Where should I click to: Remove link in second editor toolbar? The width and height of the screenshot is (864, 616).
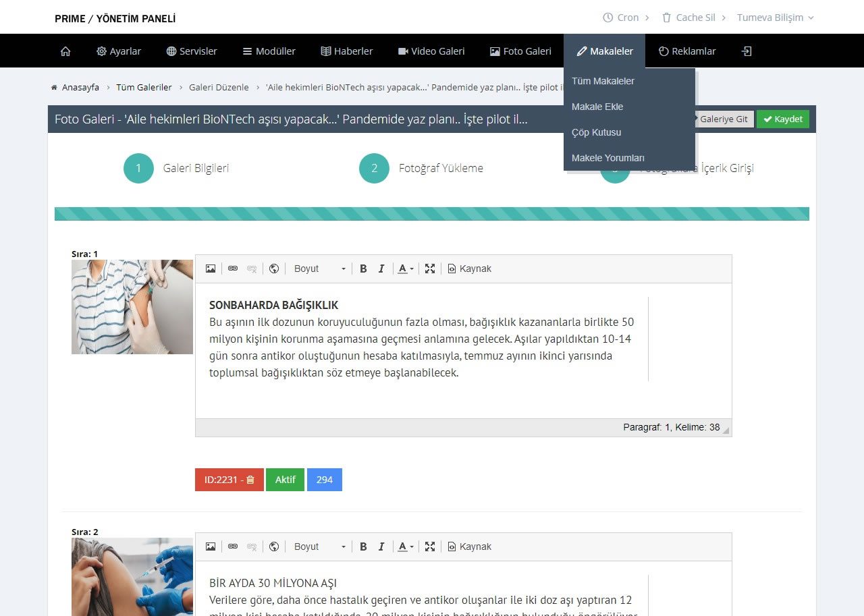[252, 547]
